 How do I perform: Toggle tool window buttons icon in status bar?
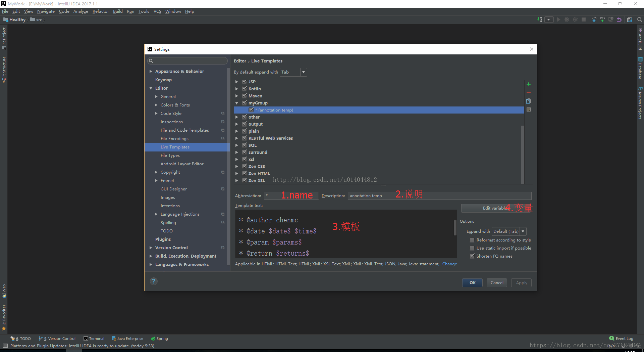(5, 346)
